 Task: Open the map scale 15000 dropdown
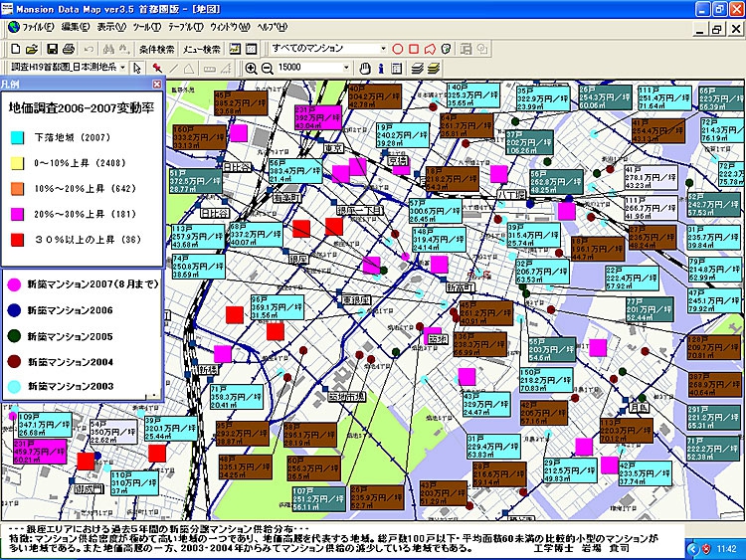[344, 68]
